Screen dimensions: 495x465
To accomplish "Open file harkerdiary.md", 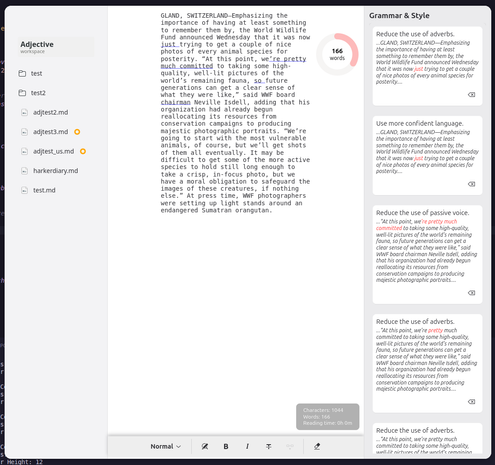I will (x=55, y=171).
